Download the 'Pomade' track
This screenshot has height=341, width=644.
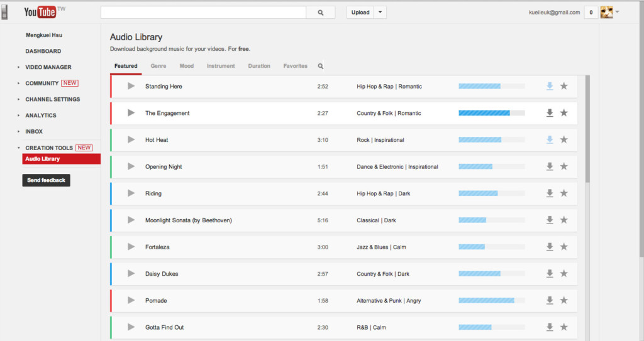(x=550, y=301)
